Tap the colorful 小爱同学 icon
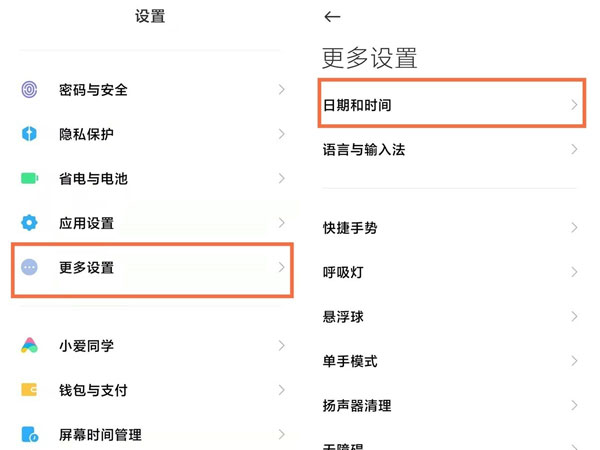Screen dimensions: 600x450 (x=29, y=346)
